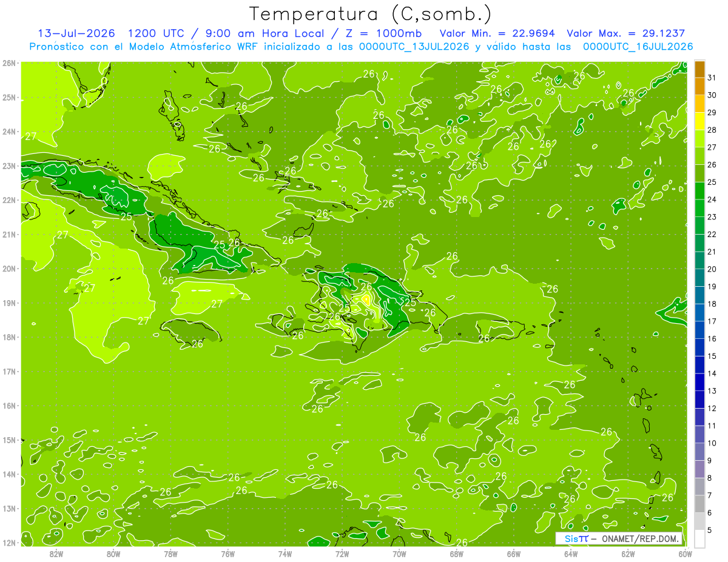The image size is (728, 562).
Task: Click the colorbar label "18"
Action: [712, 304]
